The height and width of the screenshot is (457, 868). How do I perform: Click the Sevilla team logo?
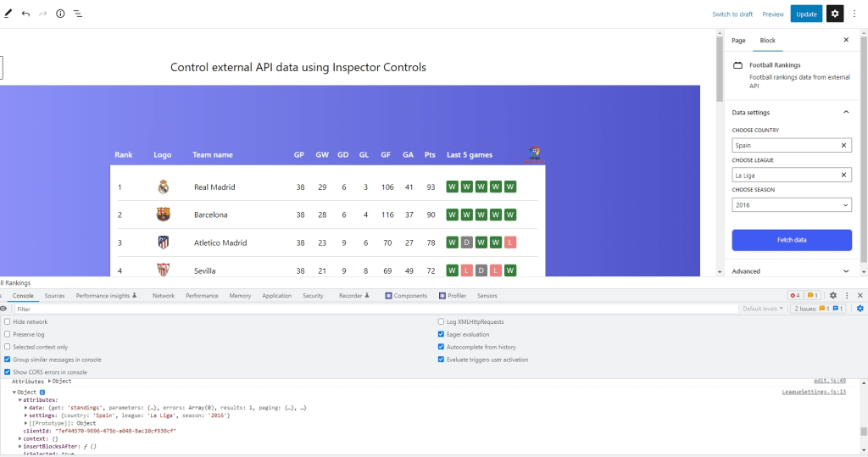(164, 270)
